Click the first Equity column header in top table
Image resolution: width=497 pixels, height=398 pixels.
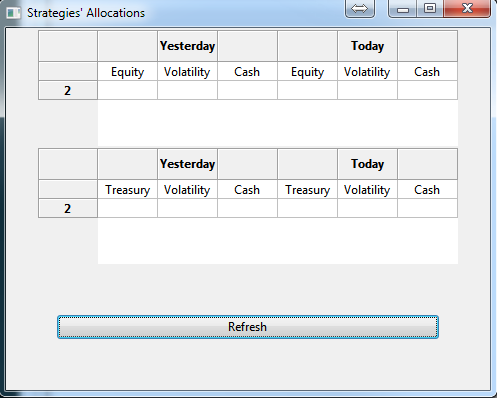[127, 71]
